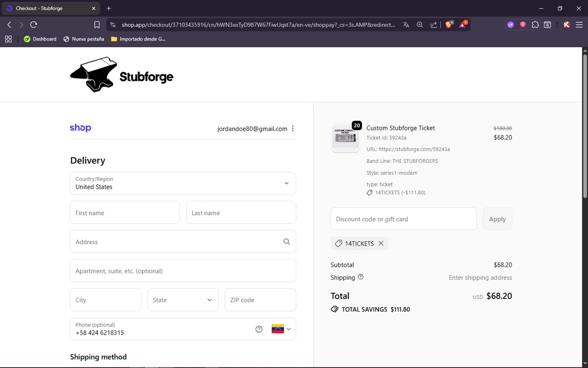Click the address search magnifier icon
This screenshot has width=588, height=368.
(x=287, y=242)
